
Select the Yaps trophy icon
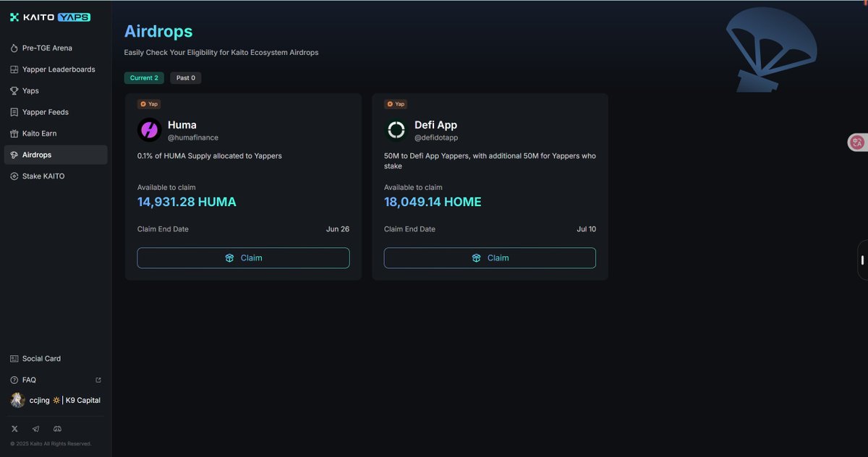tap(14, 91)
